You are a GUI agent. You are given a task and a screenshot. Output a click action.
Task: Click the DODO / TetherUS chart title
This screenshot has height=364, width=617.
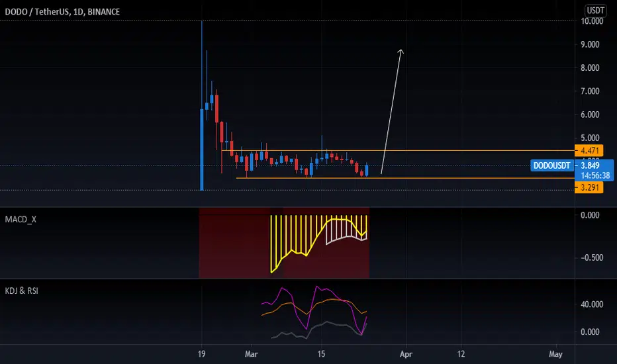(x=62, y=12)
